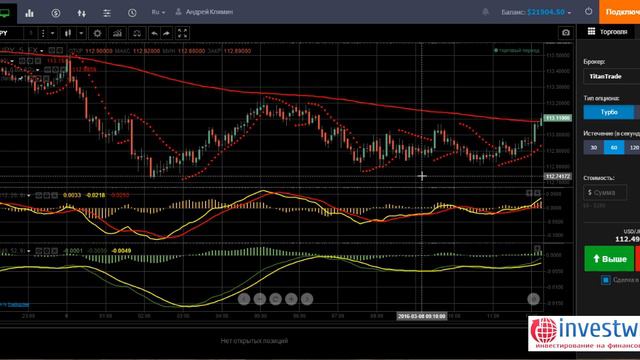
Task: Toggle the Сделка checkbox under Выше button
Action: (x=606, y=280)
